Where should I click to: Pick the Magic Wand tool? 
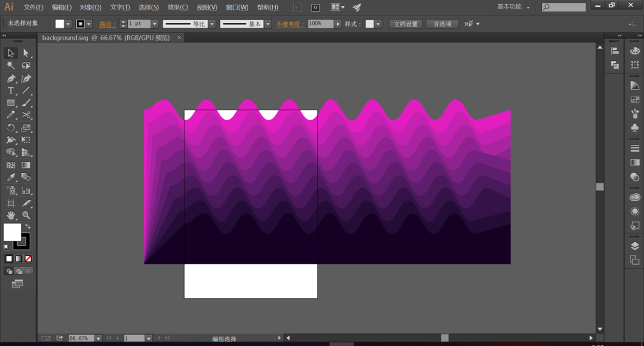pos(10,65)
